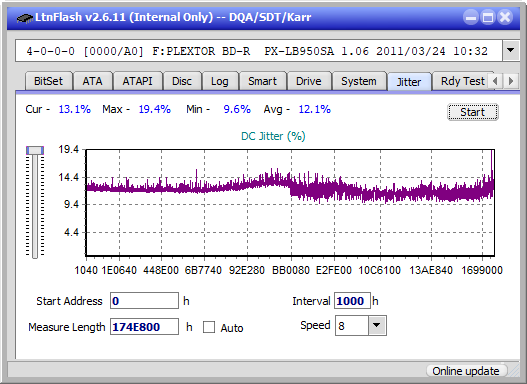Click the LtnFlash chip icon in title bar
The image size is (527, 384).
click(x=25, y=17)
